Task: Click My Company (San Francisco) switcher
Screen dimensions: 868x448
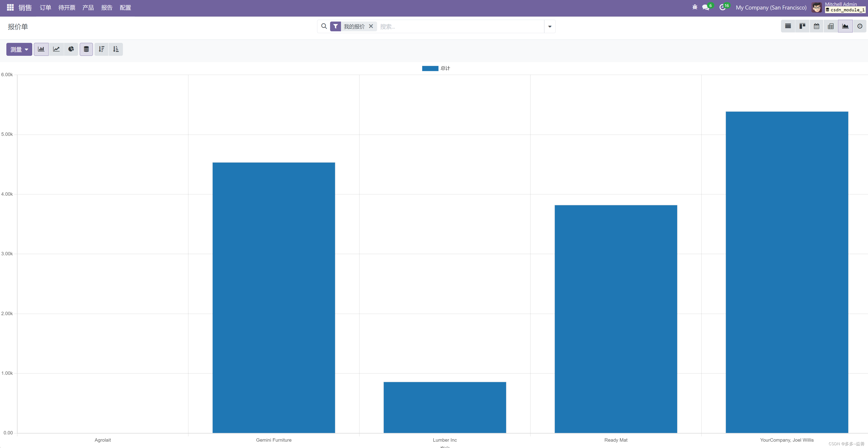Action: click(x=771, y=7)
